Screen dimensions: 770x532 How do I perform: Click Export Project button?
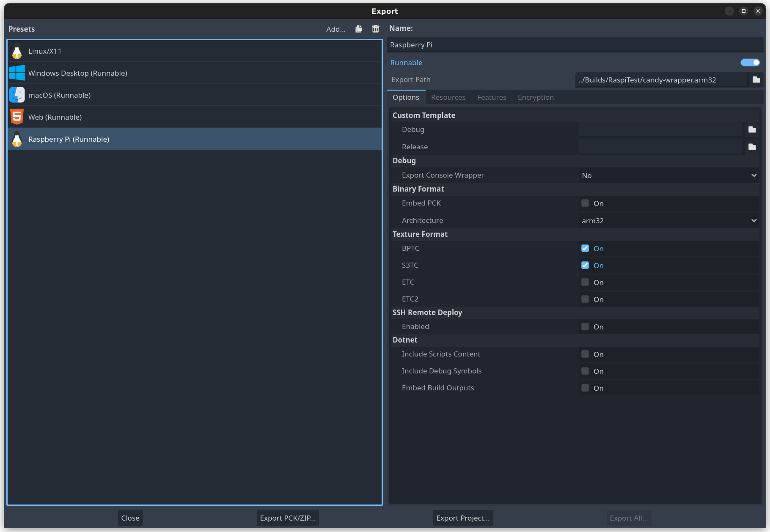click(x=462, y=518)
